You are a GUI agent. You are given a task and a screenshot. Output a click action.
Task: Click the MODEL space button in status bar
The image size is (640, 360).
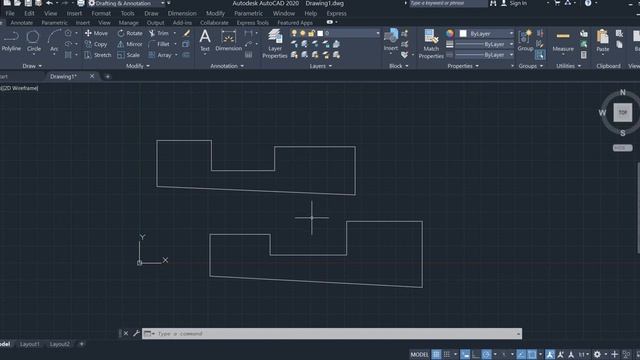(x=419, y=354)
